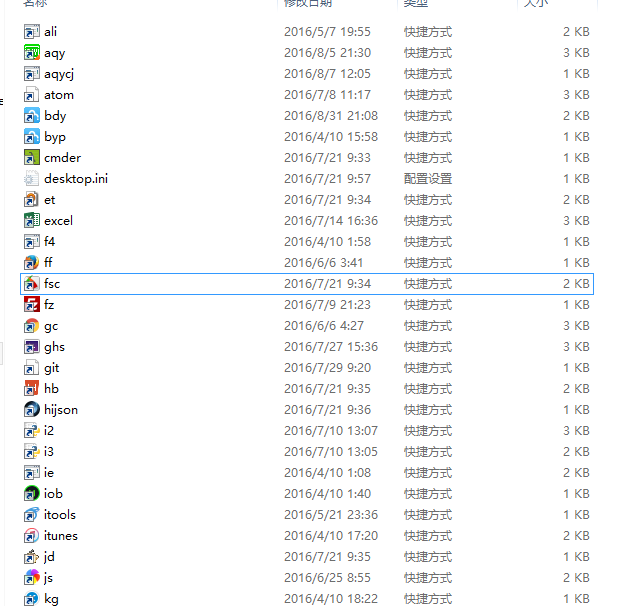Select the jd shortcut icon
The height and width of the screenshot is (614, 639).
32,557
